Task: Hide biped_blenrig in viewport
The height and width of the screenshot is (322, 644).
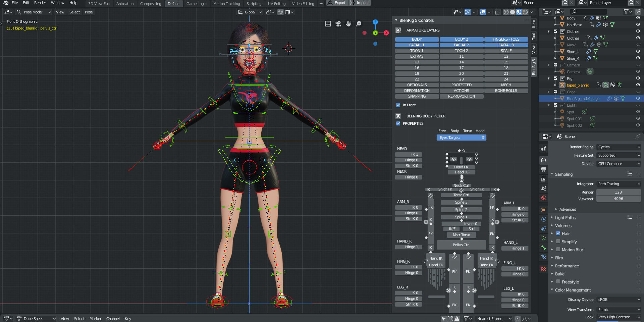Action: pos(638,85)
